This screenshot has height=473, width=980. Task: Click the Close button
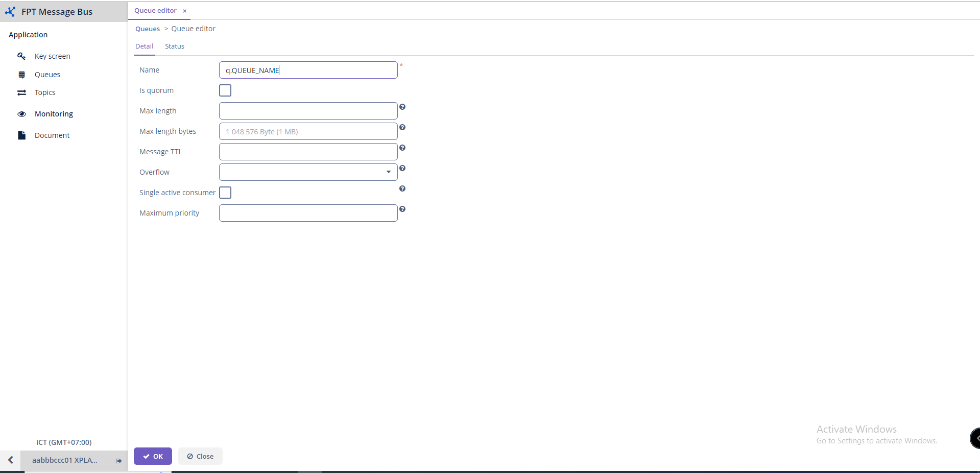200,456
